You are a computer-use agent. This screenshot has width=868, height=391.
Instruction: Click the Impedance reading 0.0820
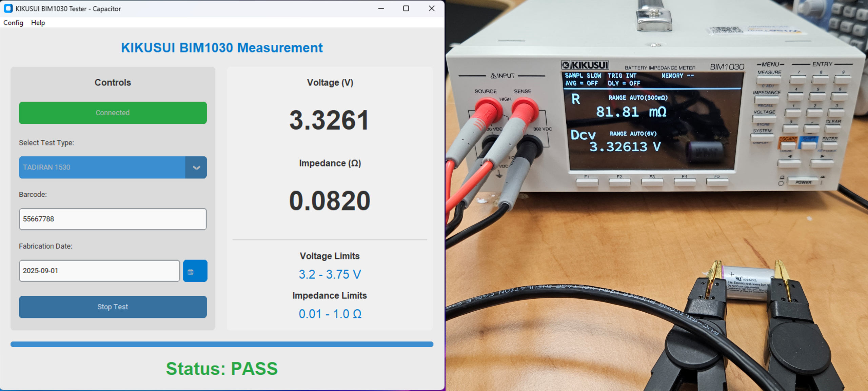point(329,201)
